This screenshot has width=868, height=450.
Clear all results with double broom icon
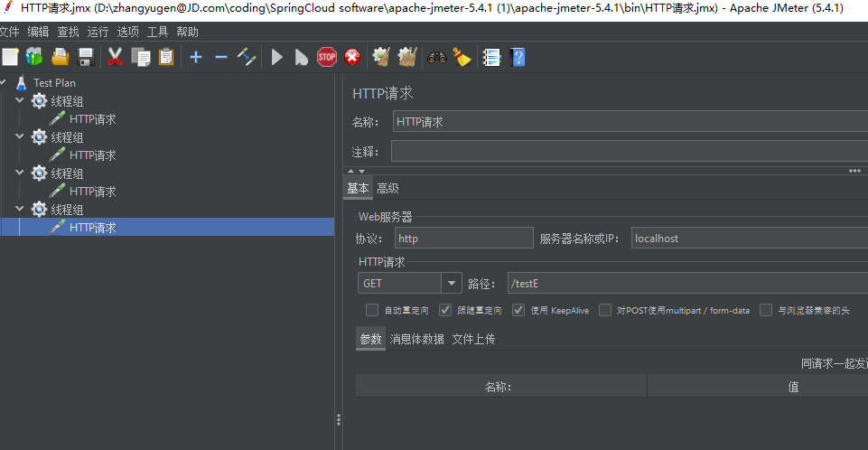click(407, 57)
